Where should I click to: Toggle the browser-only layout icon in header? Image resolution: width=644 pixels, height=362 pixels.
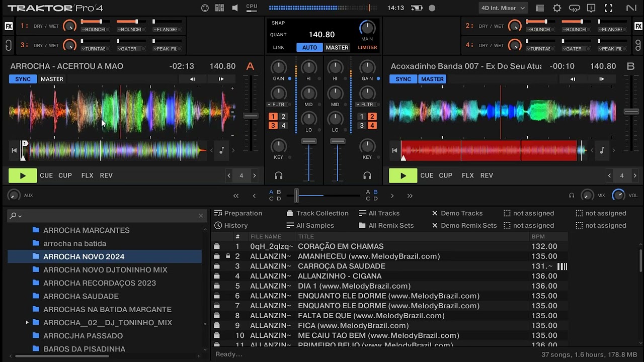point(540,8)
